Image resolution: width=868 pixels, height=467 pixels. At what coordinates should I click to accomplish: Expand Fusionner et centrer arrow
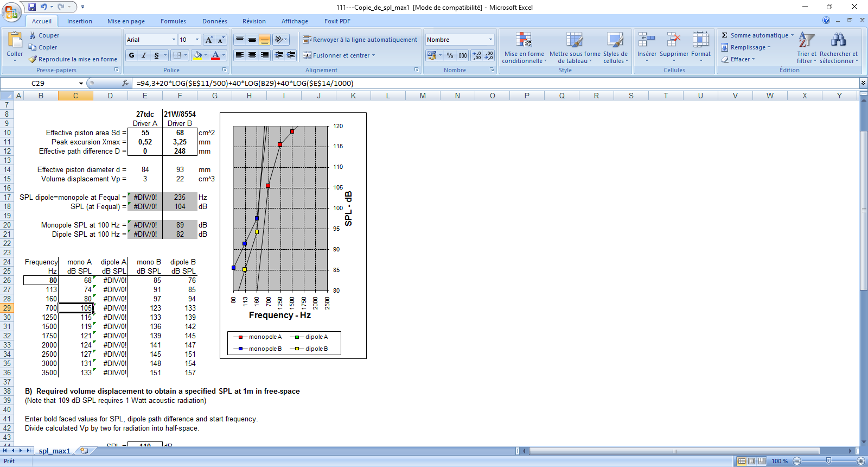(x=373, y=55)
